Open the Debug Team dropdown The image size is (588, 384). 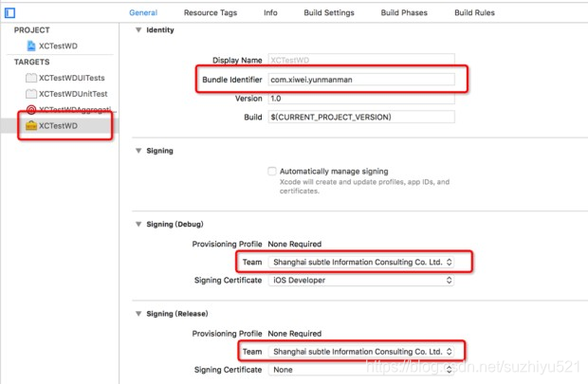coord(361,262)
